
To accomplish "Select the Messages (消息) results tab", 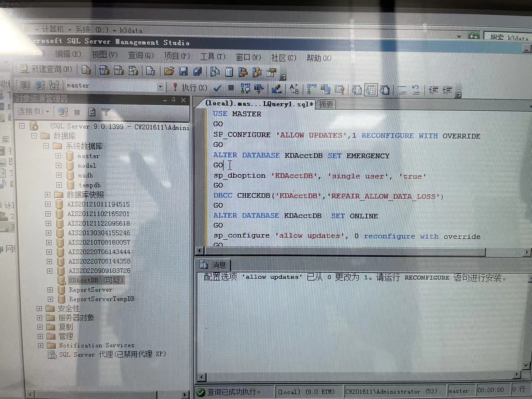I will [214, 265].
